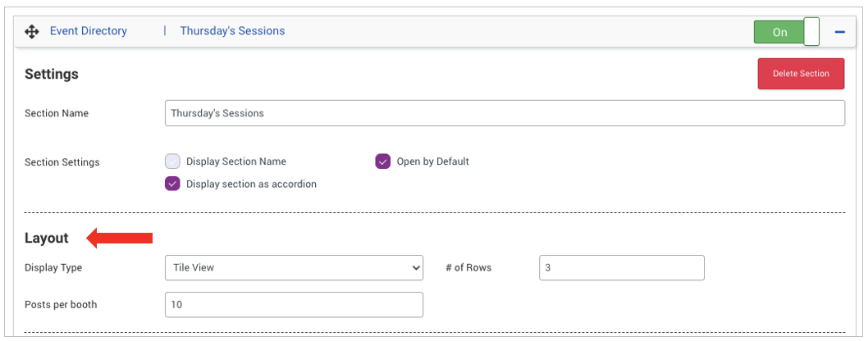868x341 pixels.
Task: Click the Section Settings label
Action: (x=62, y=162)
